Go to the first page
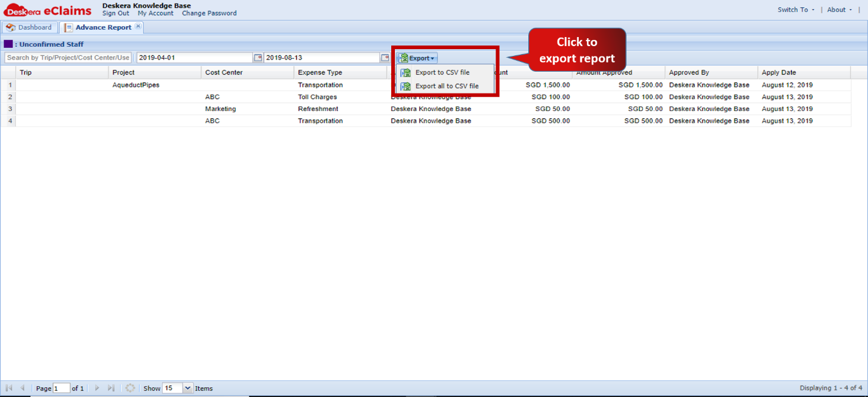Viewport: 868px width, 397px height. [9, 388]
